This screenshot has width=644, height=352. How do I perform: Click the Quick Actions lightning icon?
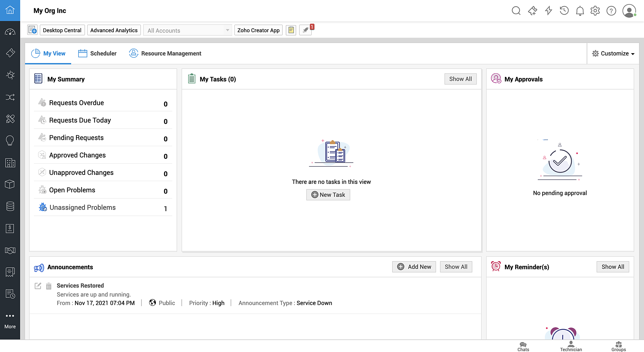[548, 11]
